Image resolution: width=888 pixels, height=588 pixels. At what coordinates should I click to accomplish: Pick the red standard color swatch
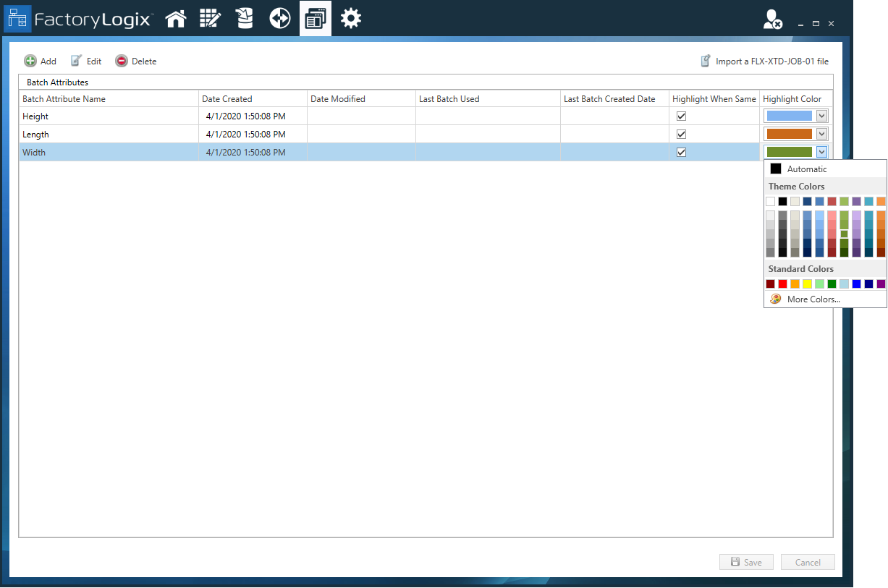[x=782, y=284]
